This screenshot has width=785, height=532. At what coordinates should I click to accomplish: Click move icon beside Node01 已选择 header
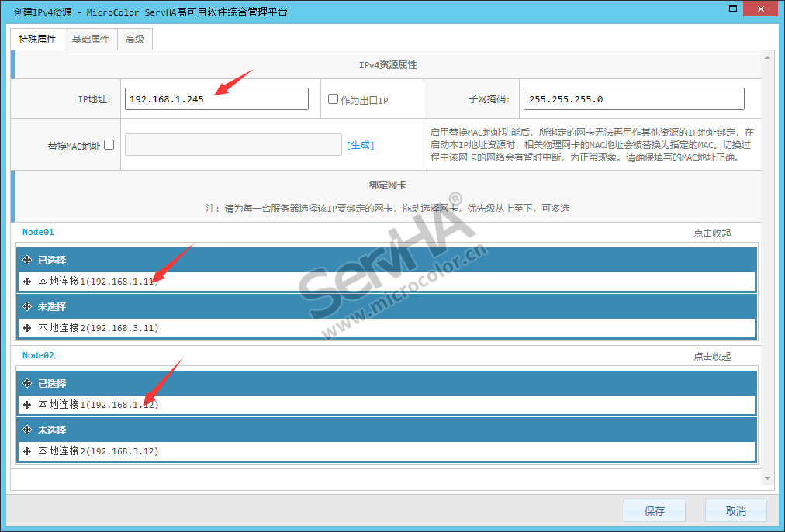27,260
